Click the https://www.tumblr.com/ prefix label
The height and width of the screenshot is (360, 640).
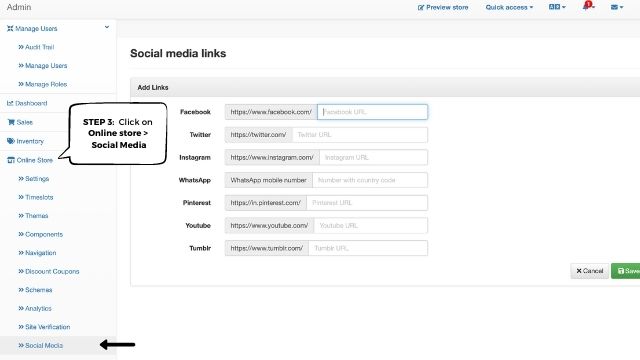pyautogui.click(x=267, y=248)
